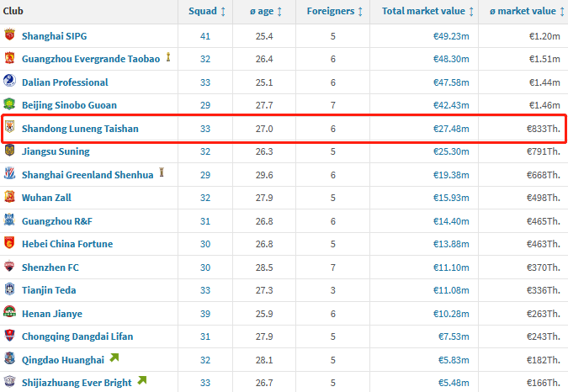This screenshot has width=568, height=392.
Task: Sort table by Foreigners column
Action: coord(334,11)
